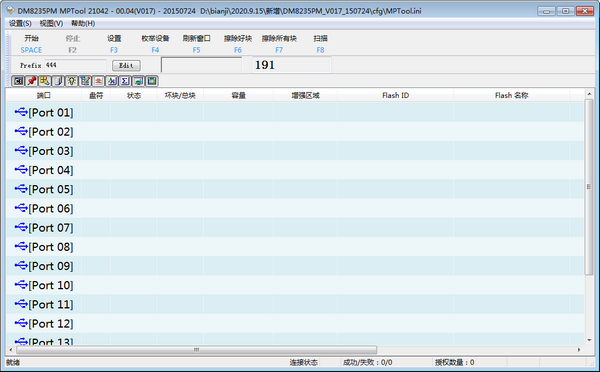
Task: Click the empty box left of 191
Action: [201, 65]
